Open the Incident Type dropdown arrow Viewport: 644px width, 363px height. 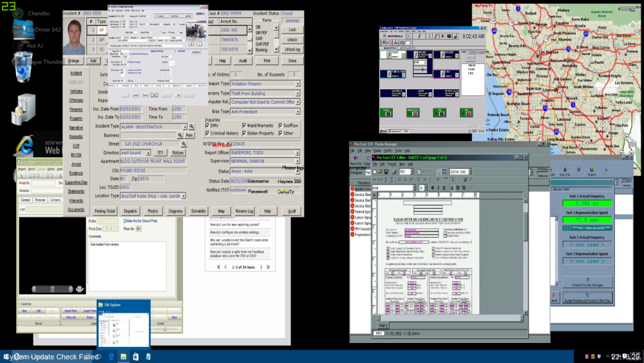point(185,126)
